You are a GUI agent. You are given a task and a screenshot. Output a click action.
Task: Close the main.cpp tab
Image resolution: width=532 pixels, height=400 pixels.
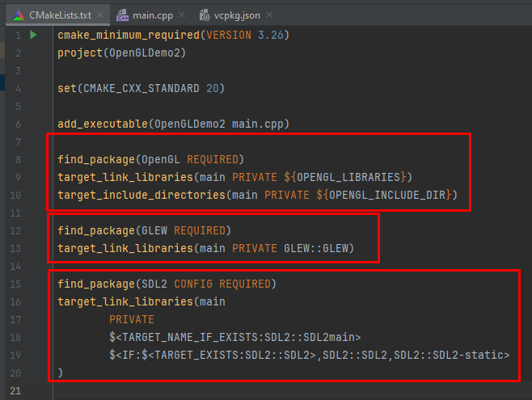click(x=182, y=15)
